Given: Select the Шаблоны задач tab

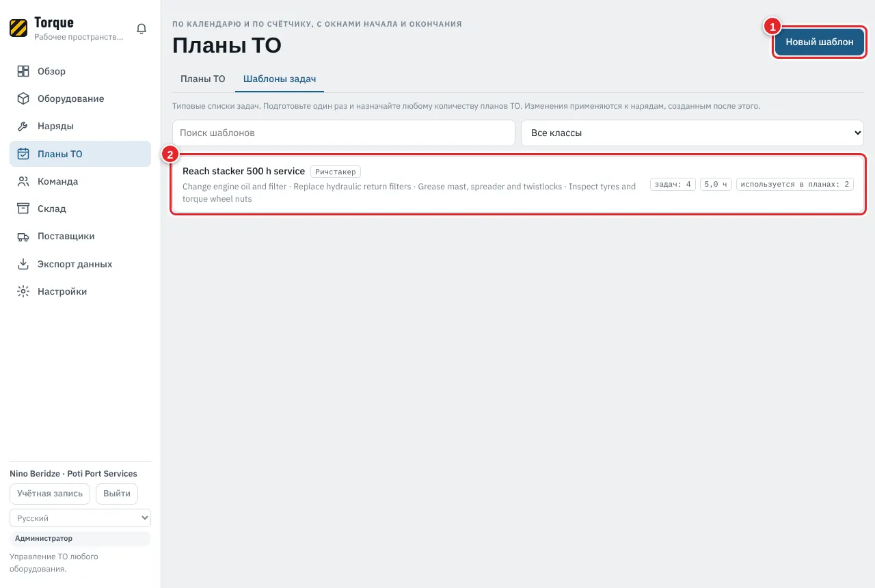Looking at the screenshot, I should [280, 79].
